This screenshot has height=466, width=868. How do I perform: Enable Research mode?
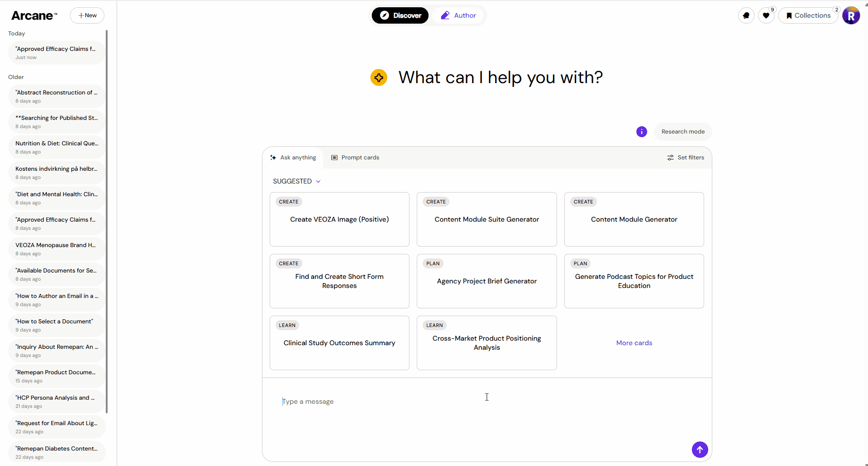coord(683,132)
